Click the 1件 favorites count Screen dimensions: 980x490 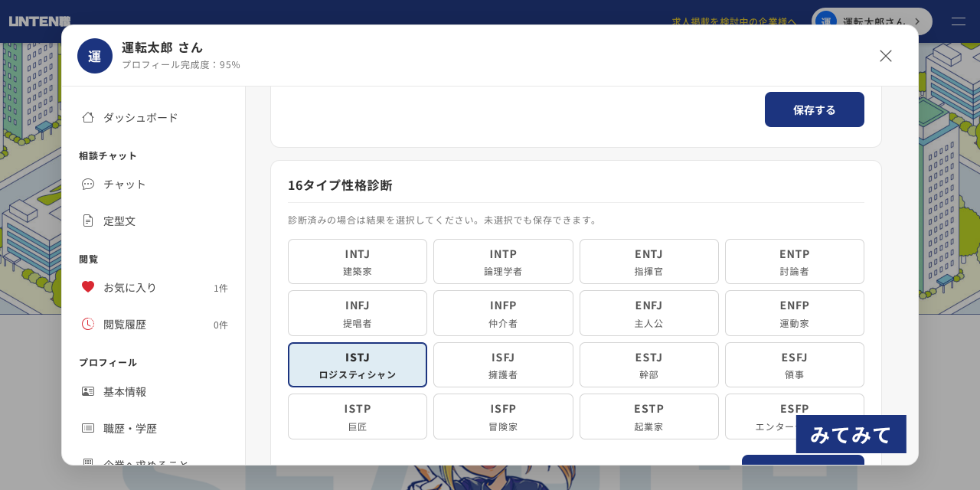click(220, 288)
